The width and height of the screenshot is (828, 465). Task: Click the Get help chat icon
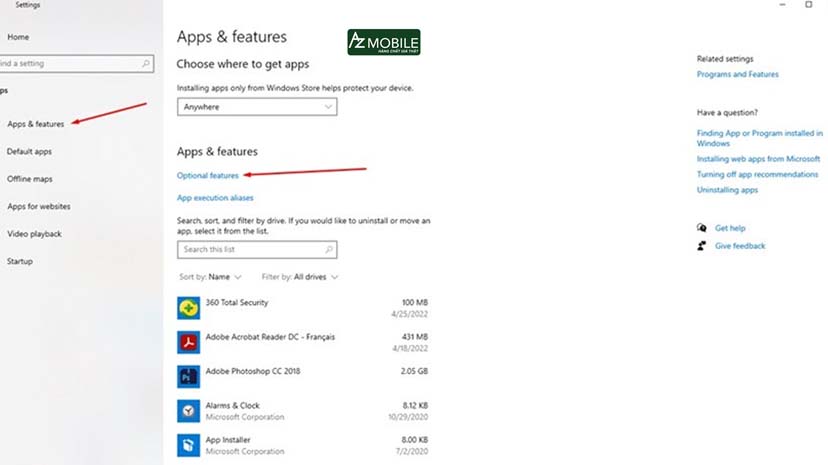tap(702, 228)
